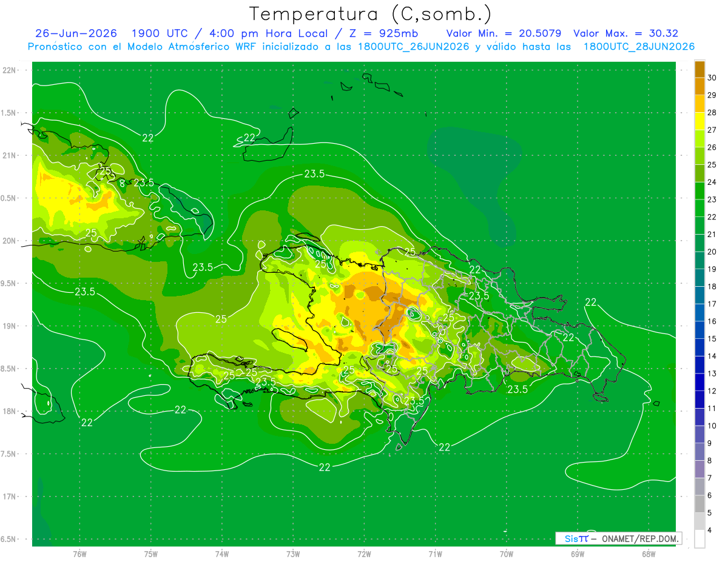
Task: Click the "SisPI" logo text
Action: click(576, 538)
